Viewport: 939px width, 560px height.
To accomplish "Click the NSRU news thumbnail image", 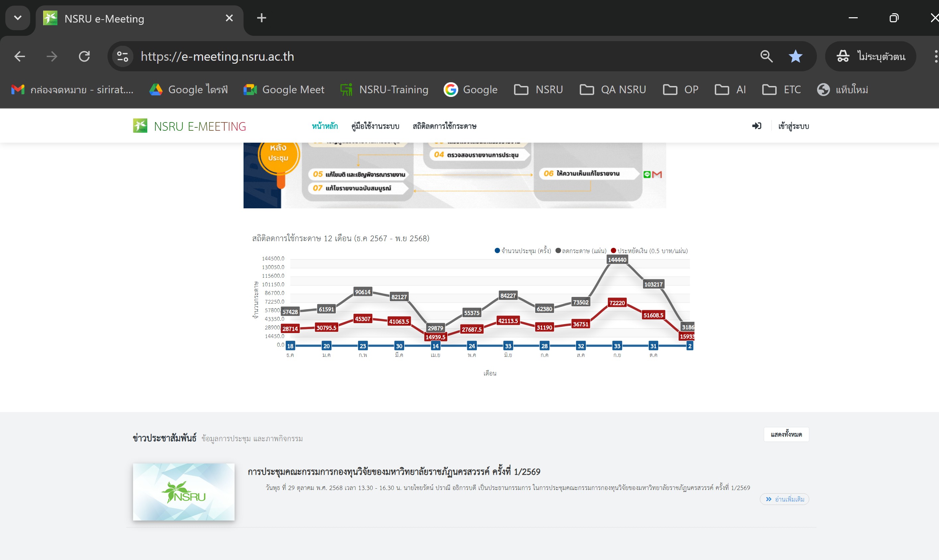I will [184, 492].
